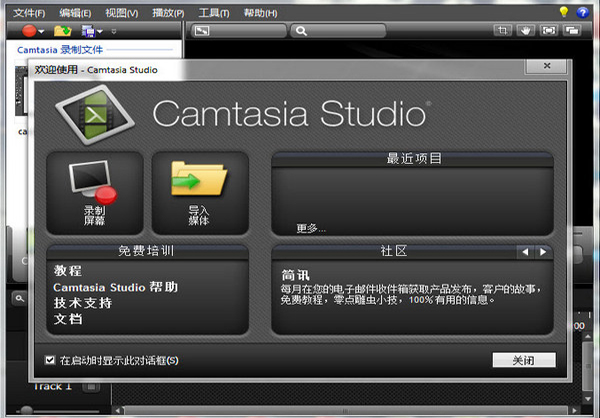Click the import media folder toolbar icon

click(63, 31)
